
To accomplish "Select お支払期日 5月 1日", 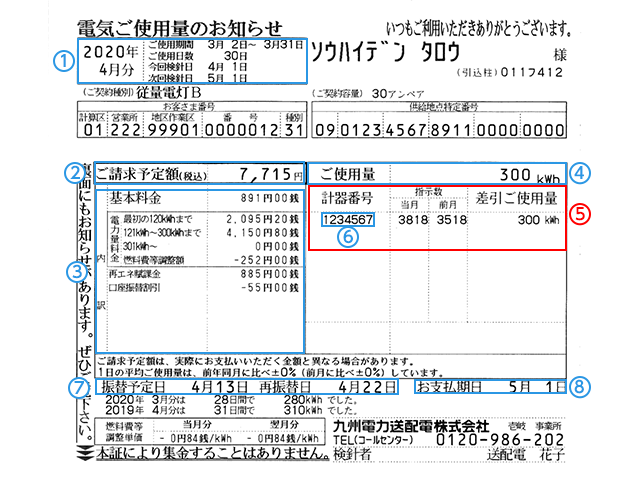I will point(491,386).
